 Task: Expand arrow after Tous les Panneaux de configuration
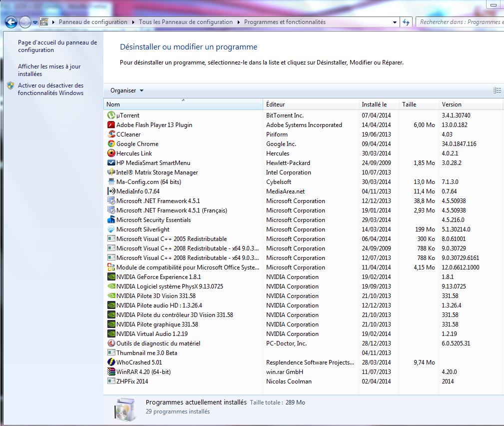[x=238, y=22]
